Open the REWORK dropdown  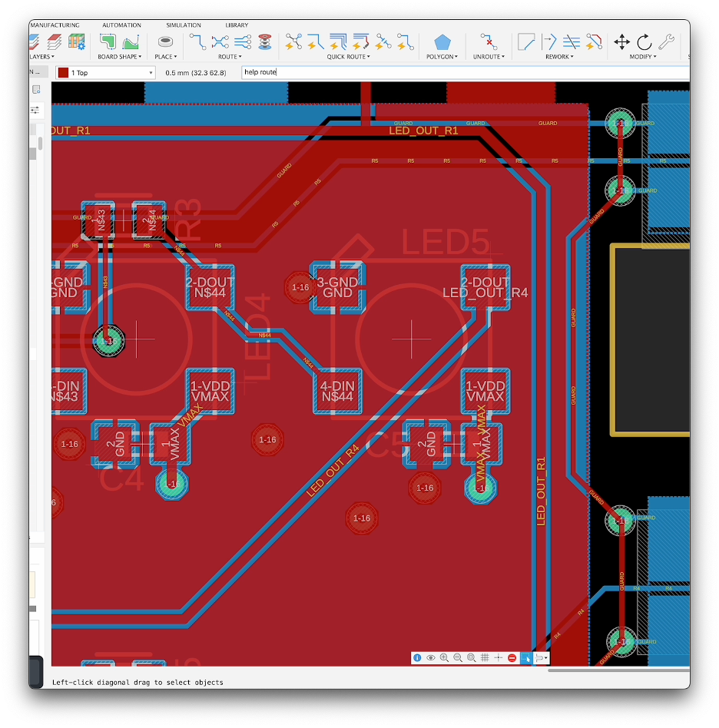[x=559, y=57]
